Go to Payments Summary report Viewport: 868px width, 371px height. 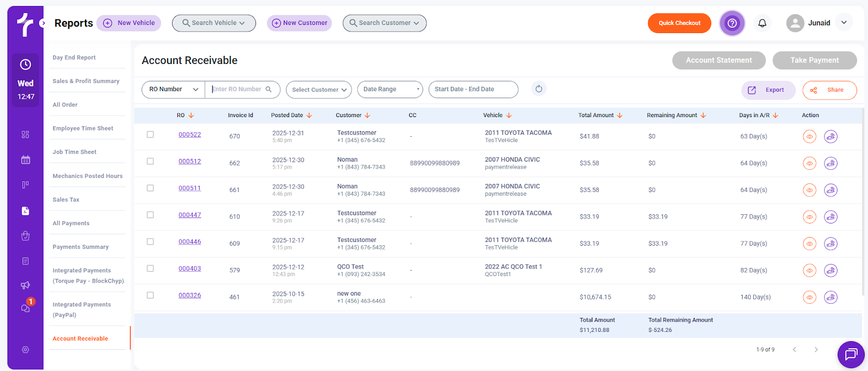(x=81, y=247)
